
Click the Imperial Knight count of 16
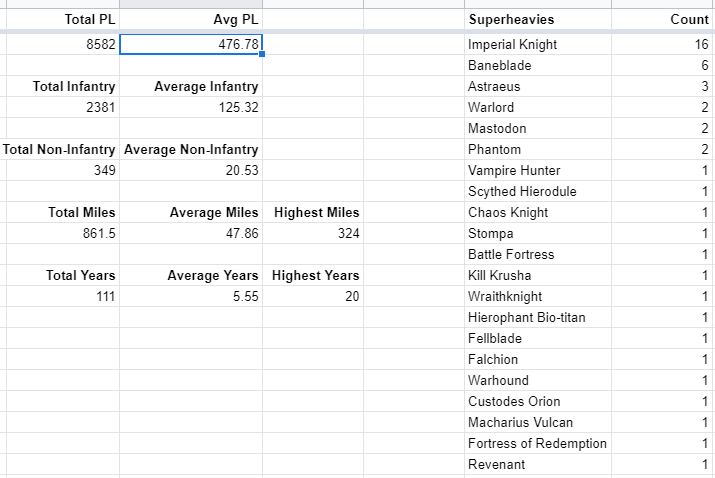(x=662, y=44)
